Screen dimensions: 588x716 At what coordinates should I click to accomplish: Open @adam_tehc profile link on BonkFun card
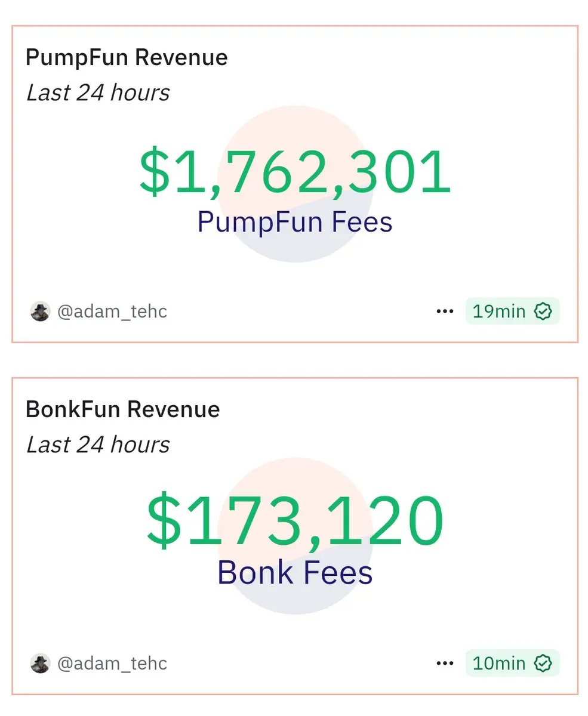112,663
